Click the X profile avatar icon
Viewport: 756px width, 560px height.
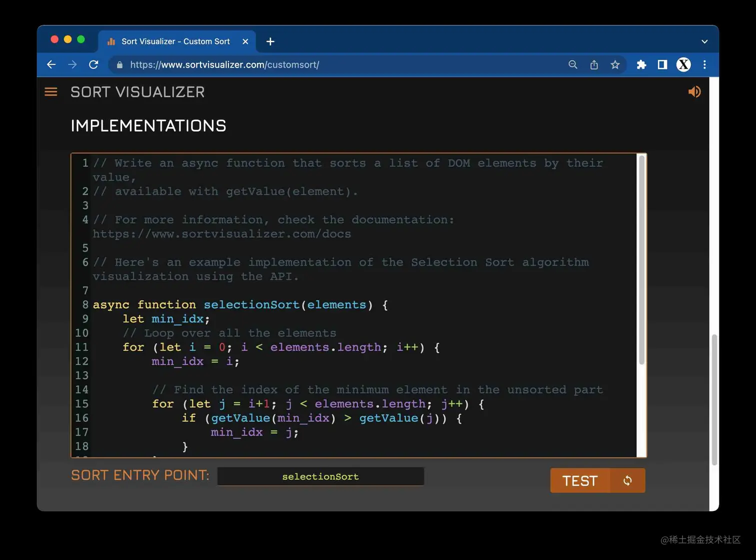683,65
